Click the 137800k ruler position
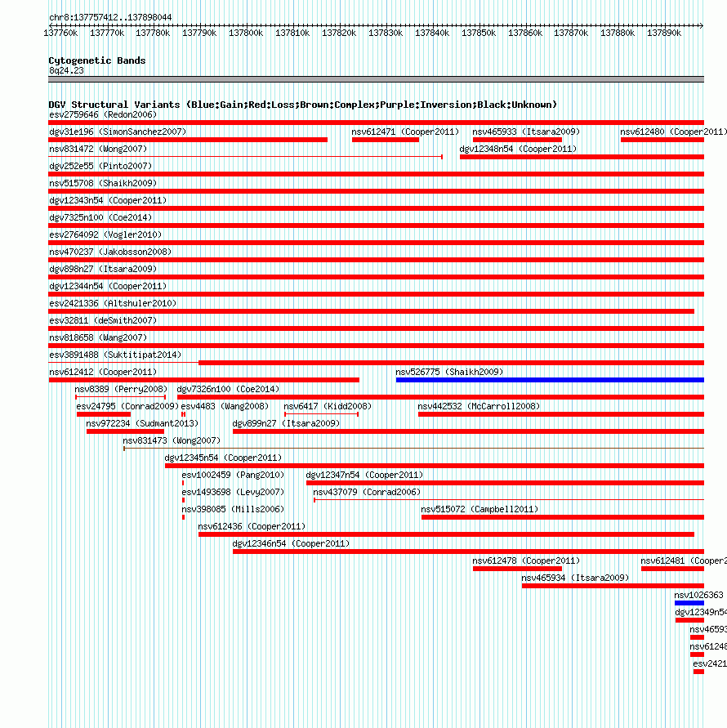Viewport: 727px width, 728px height. click(246, 33)
